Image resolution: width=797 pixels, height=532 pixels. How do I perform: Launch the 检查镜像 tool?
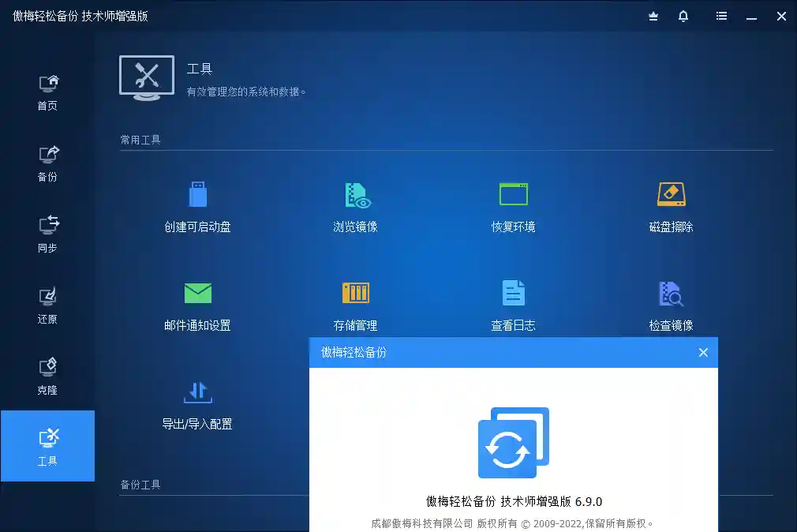[x=671, y=305]
